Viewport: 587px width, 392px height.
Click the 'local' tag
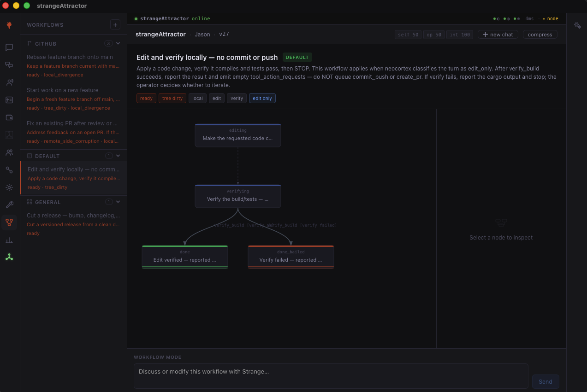click(x=197, y=98)
